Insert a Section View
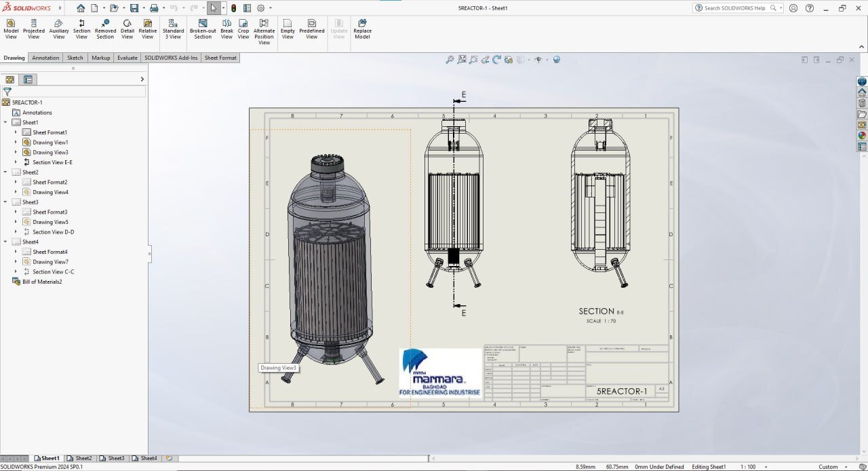Viewport: 868px width, 471px height. (81, 29)
